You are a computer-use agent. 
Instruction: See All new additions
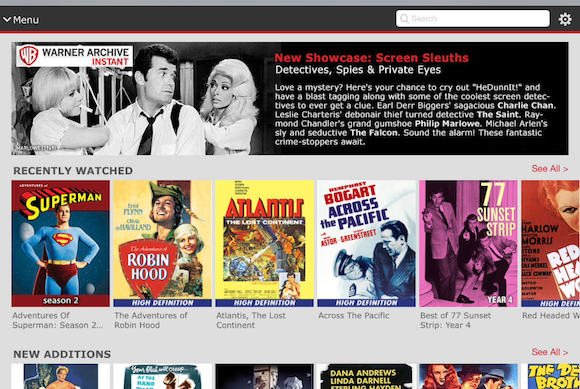click(x=549, y=352)
